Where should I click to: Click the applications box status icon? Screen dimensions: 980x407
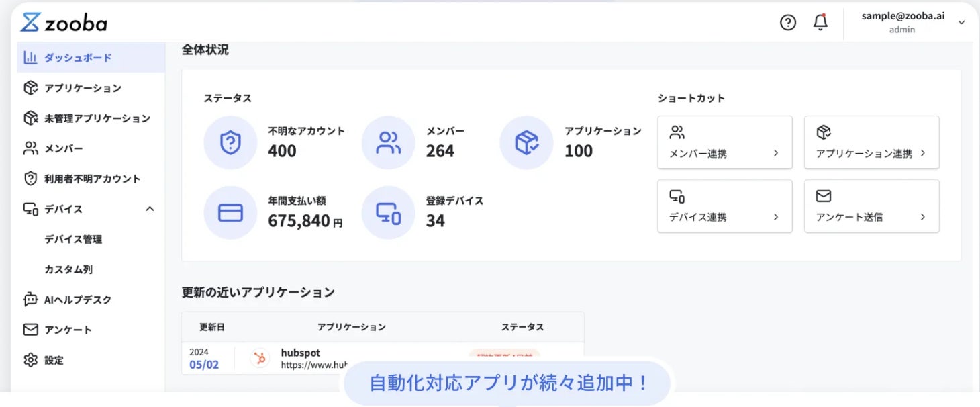click(x=526, y=142)
